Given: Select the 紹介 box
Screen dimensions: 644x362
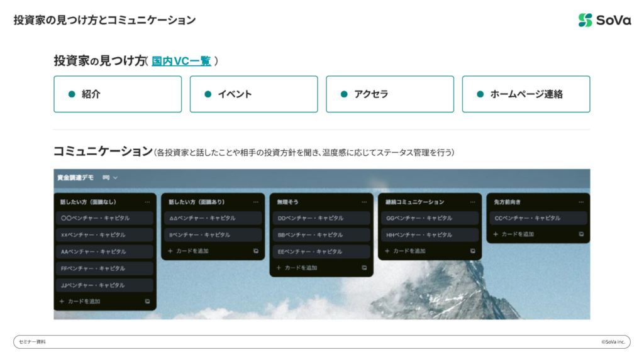Looking at the screenshot, I should [118, 94].
